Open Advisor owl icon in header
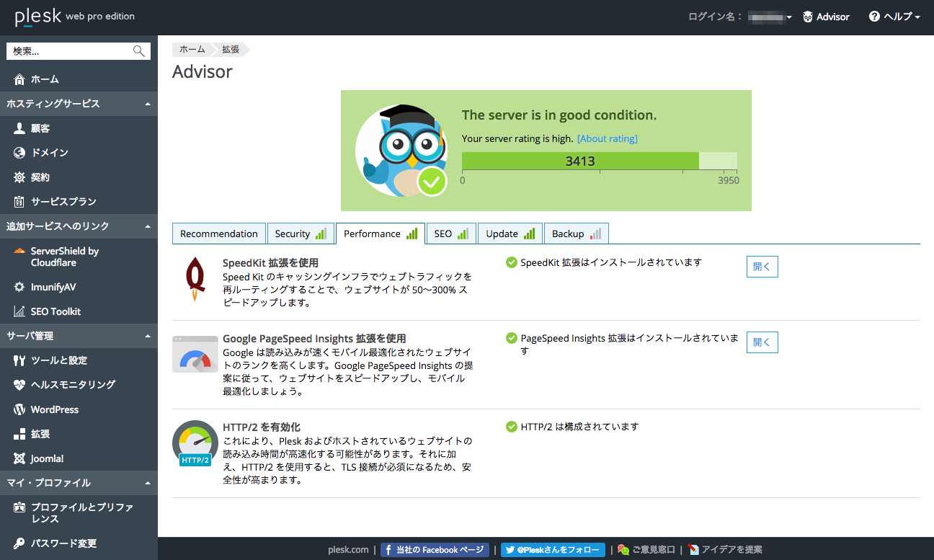 (x=808, y=17)
